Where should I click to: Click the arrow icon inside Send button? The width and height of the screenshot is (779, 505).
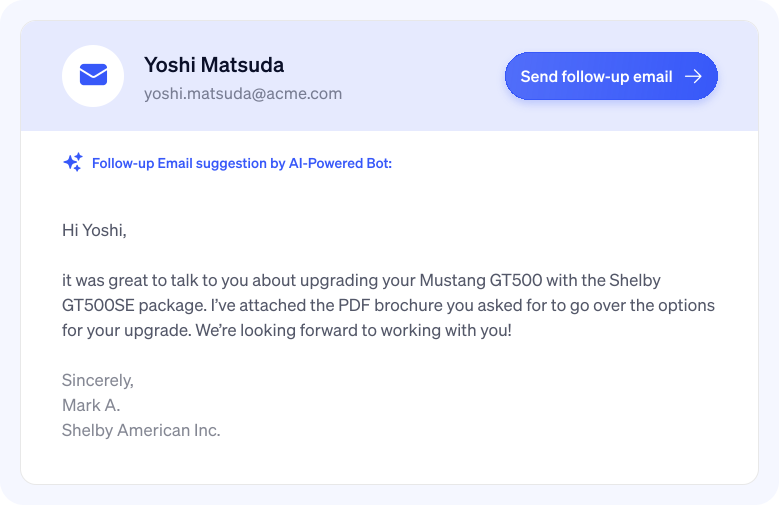click(x=693, y=77)
